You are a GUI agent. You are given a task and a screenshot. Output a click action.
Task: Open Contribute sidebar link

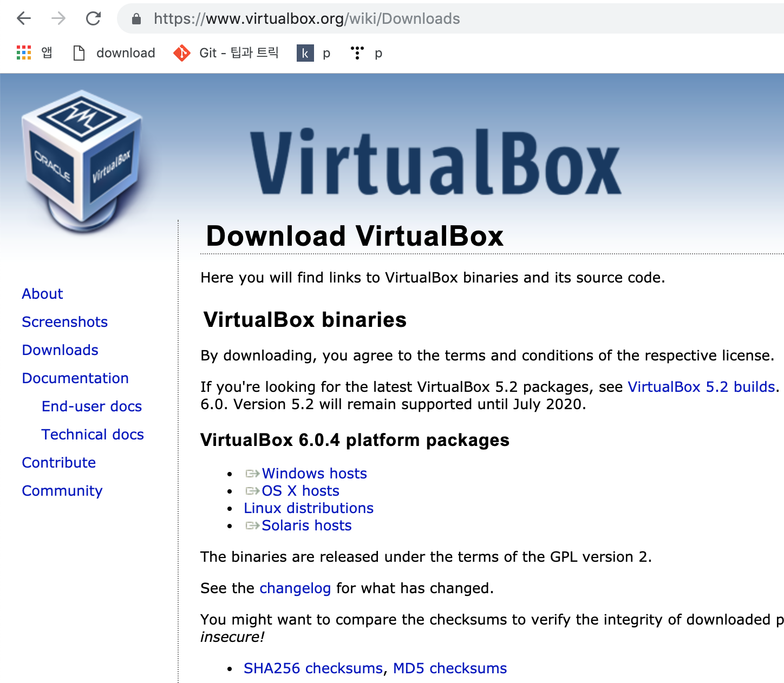59,463
